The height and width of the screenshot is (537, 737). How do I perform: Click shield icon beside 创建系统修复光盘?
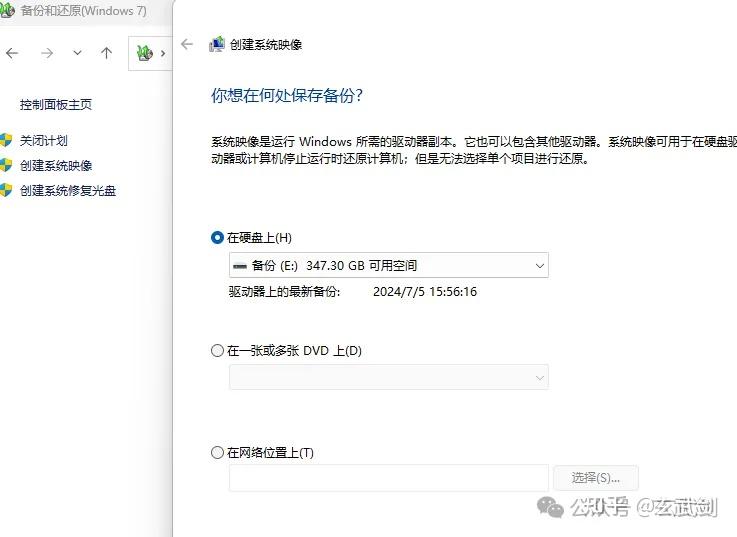pos(6,190)
